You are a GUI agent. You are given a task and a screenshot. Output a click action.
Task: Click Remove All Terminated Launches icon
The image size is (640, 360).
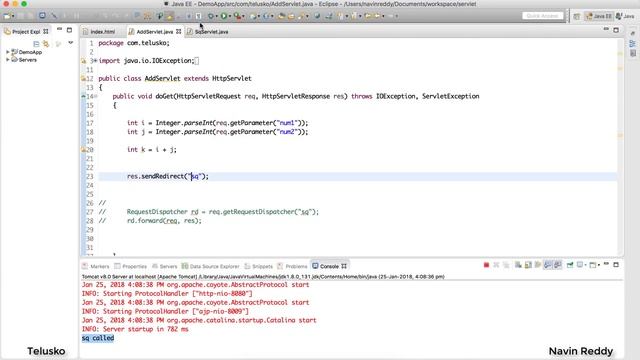506,265
